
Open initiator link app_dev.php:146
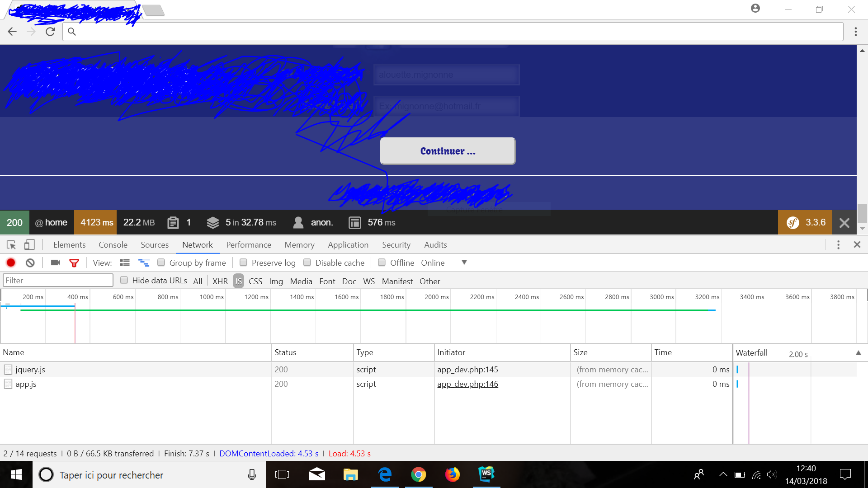coord(467,384)
